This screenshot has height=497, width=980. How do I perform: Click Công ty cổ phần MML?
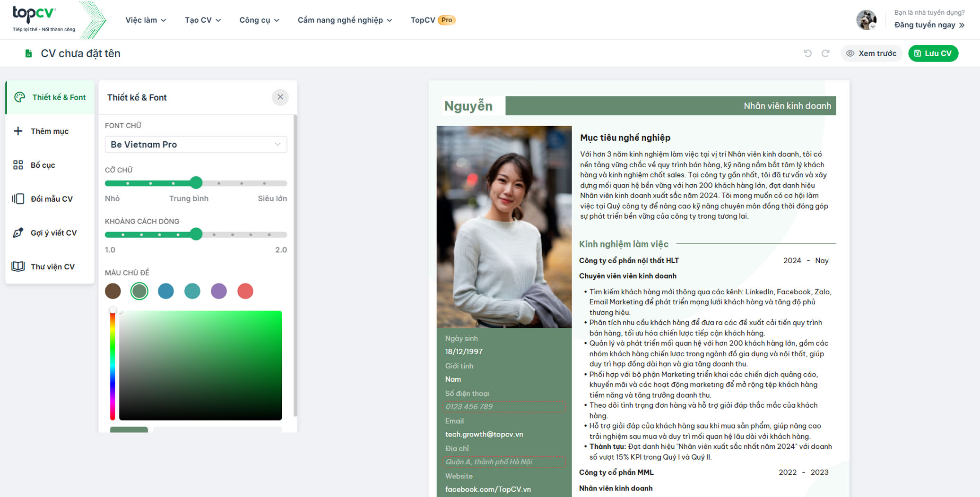coord(616,472)
